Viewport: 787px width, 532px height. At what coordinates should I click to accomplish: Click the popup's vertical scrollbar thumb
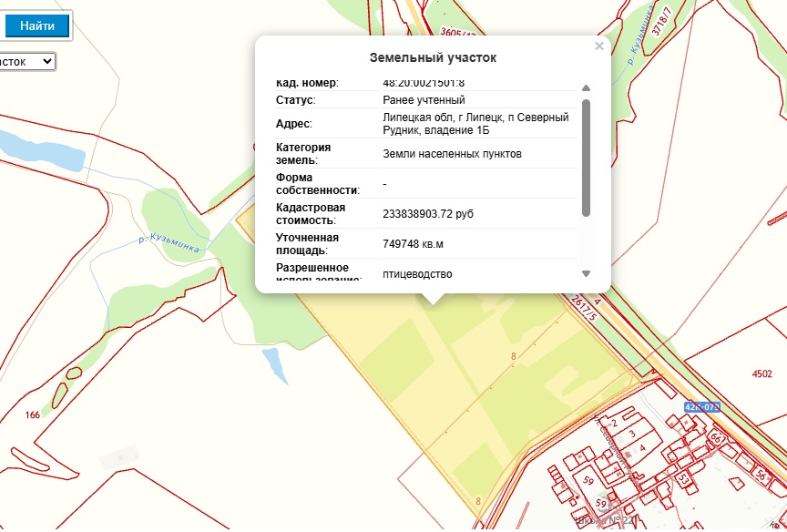point(586,155)
